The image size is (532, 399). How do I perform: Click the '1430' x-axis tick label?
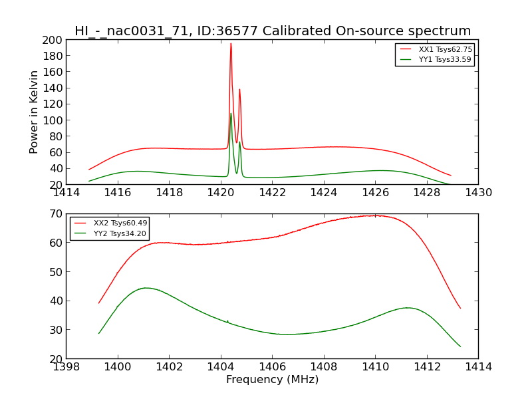478,193
